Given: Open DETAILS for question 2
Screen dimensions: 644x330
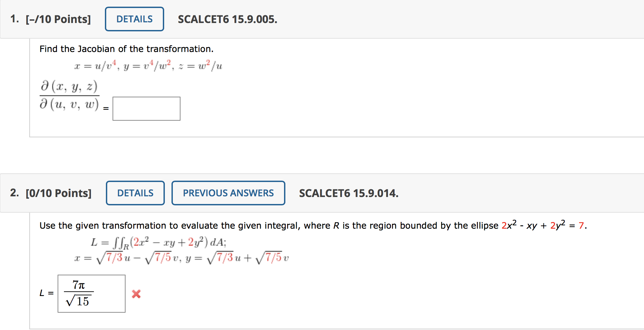Looking at the screenshot, I should pos(135,193).
